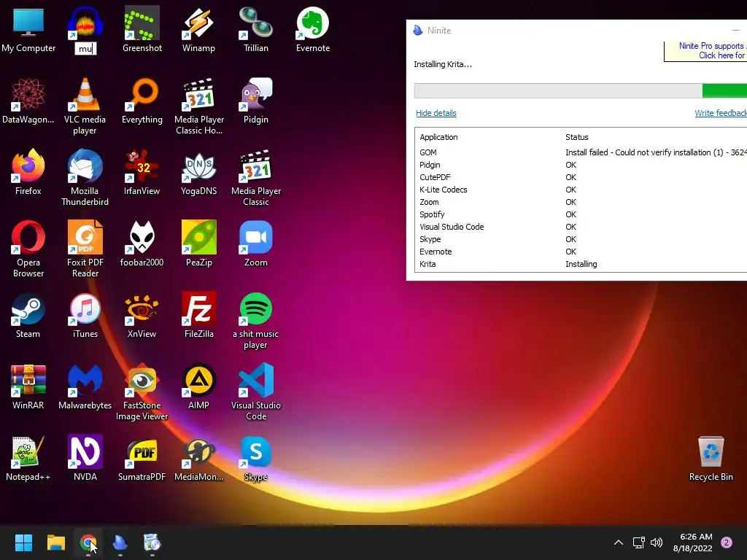Select the Pidgin desktop shortcut
The width and height of the screenshot is (747, 560).
click(x=256, y=101)
